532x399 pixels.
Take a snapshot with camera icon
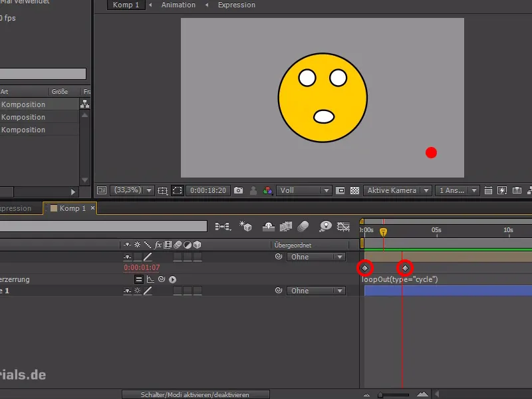(x=239, y=190)
